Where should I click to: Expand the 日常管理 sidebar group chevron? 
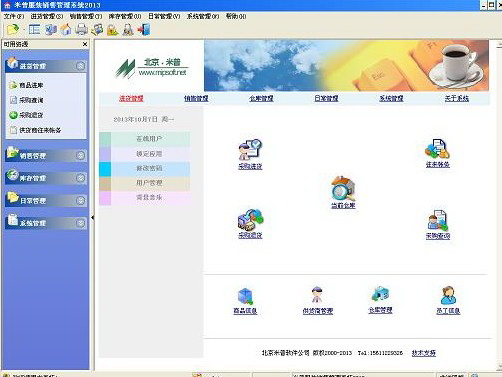(x=80, y=200)
